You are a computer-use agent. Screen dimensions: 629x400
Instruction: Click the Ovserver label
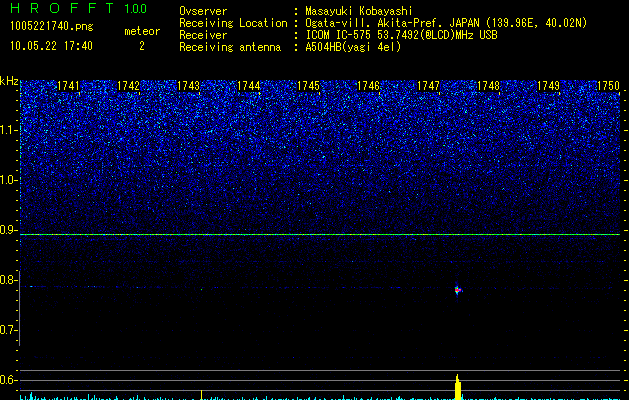tap(203, 11)
